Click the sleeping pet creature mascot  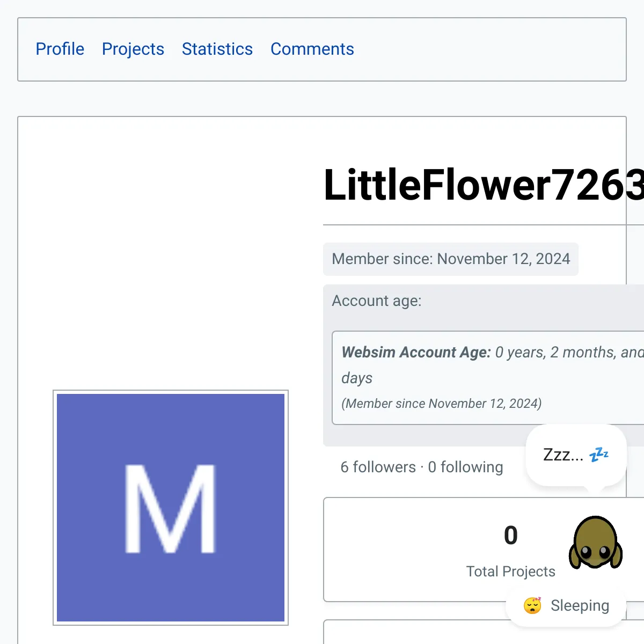[x=595, y=542]
